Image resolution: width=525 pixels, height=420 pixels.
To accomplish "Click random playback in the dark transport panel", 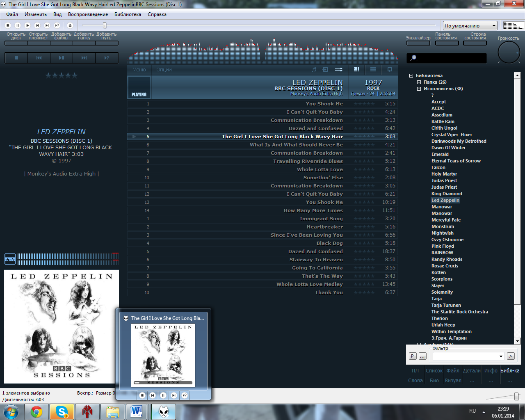I will tap(107, 58).
